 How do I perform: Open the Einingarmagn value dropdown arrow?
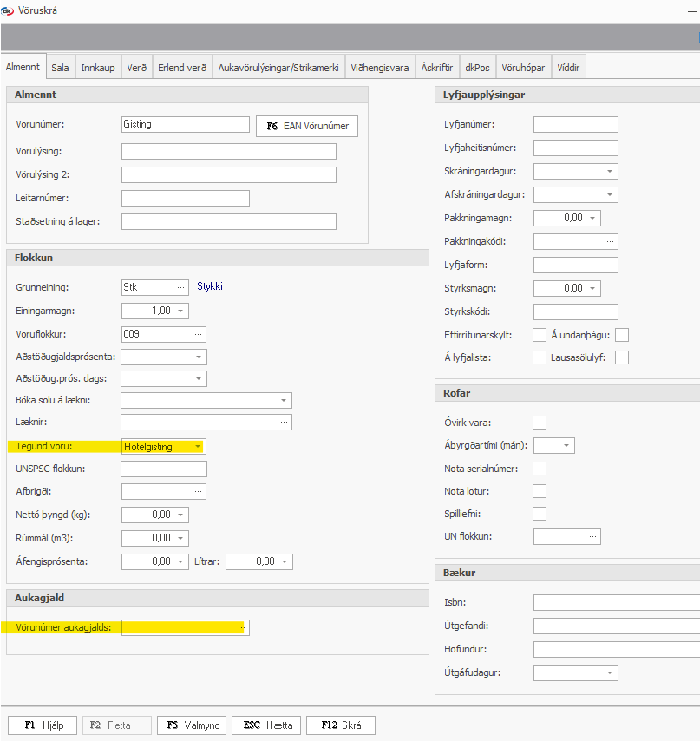(180, 311)
